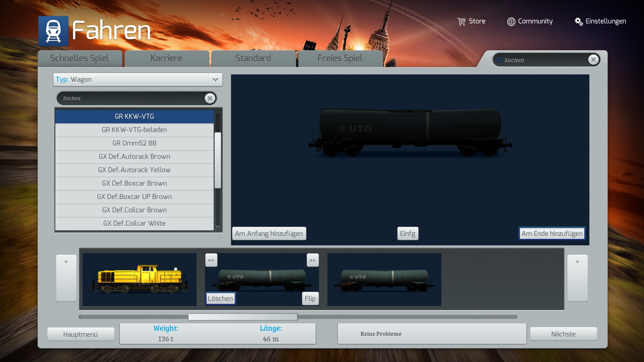Open Community via globe icon
This screenshot has height=362, width=644.
[511, 21]
